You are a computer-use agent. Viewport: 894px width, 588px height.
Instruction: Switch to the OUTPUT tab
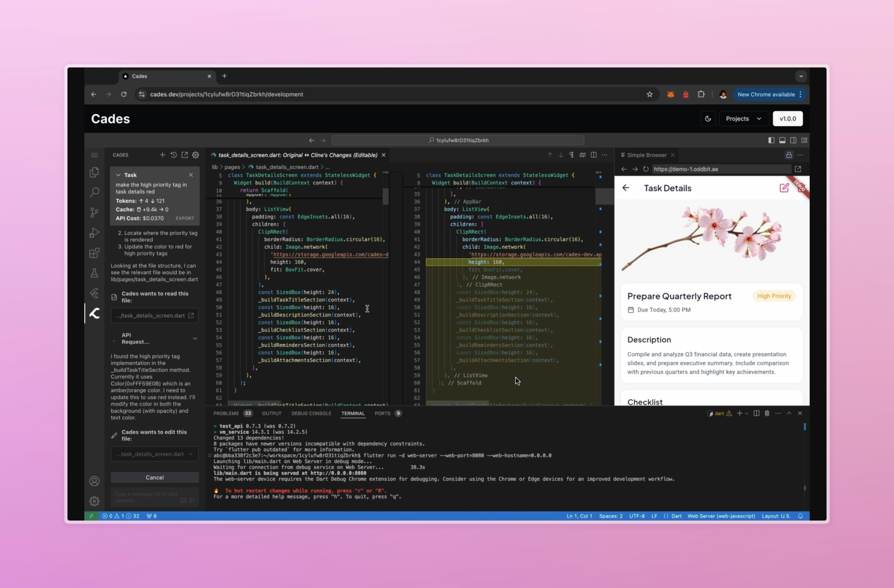click(x=272, y=413)
